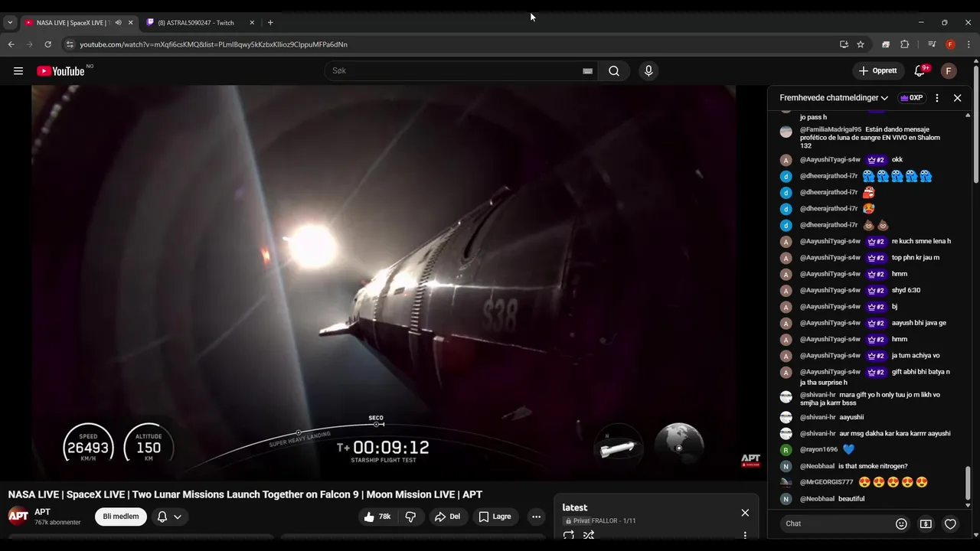Like the video with 78k thumbs up

[377, 517]
